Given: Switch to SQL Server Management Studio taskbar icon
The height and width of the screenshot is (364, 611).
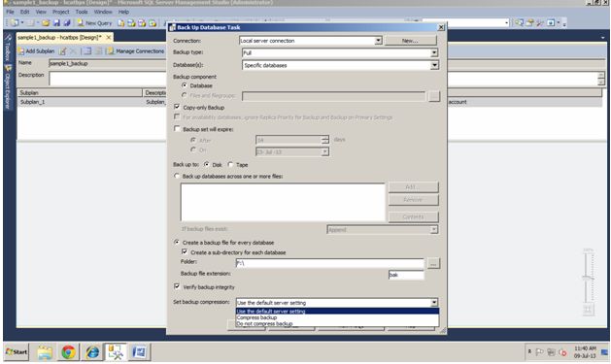Looking at the screenshot, I should tap(116, 352).
